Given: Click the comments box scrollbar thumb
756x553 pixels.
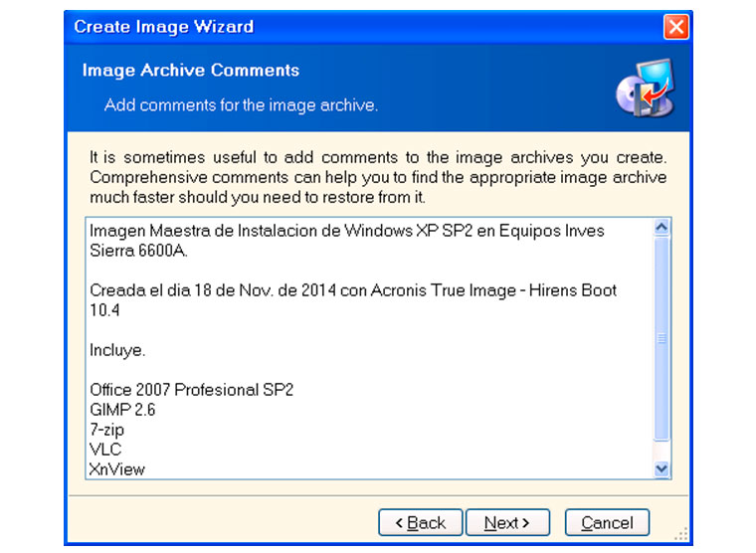Looking at the screenshot, I should pyautogui.click(x=661, y=338).
